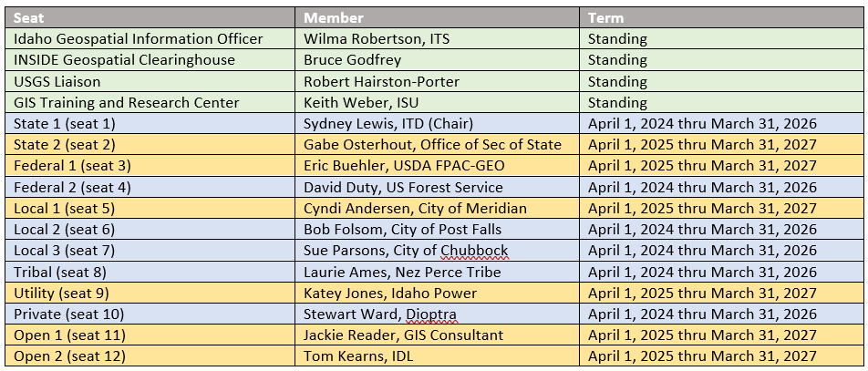Image resolution: width=868 pixels, height=371 pixels.
Task: Click the USGS Liaison seat cell
Action: [x=150, y=81]
